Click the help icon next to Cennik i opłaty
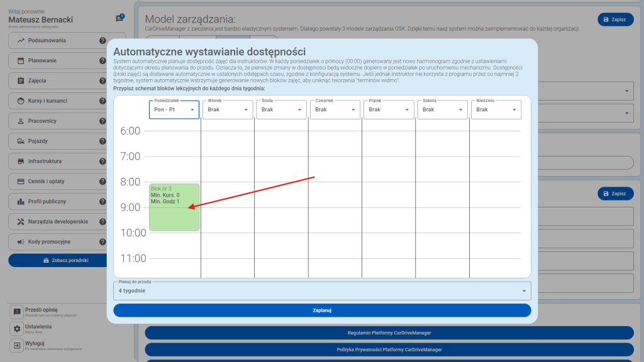This screenshot has width=644, height=362. click(x=103, y=182)
